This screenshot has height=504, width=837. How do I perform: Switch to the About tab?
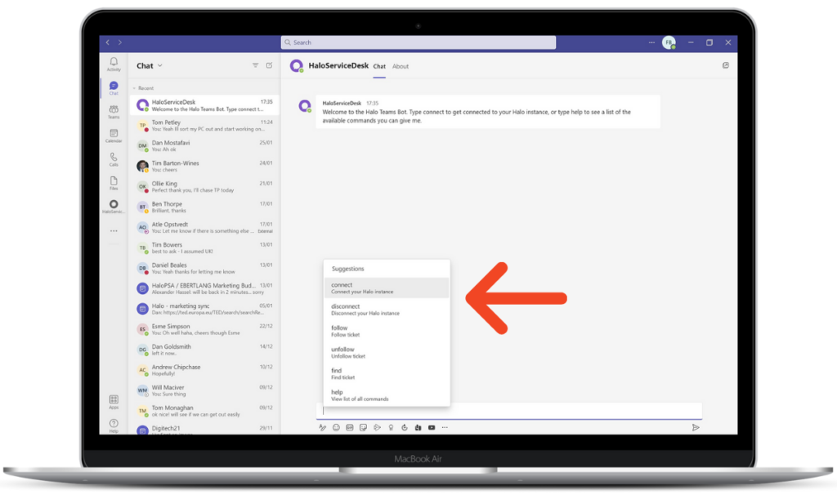pos(401,66)
